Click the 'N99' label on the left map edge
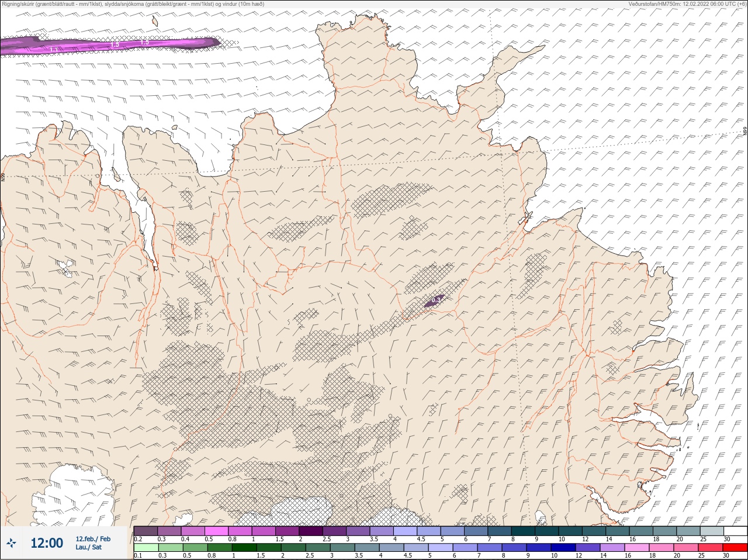Viewport: 748px width, 560px height. point(3,177)
